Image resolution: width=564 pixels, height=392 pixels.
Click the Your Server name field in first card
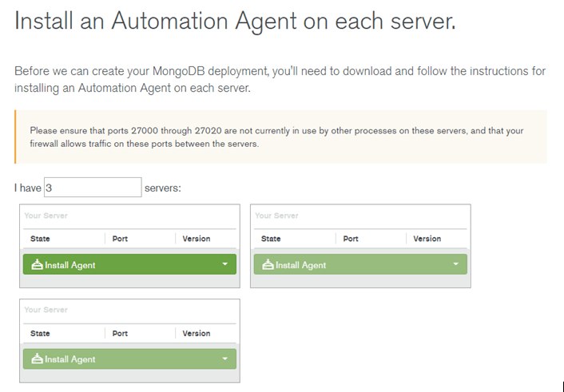click(x=129, y=216)
